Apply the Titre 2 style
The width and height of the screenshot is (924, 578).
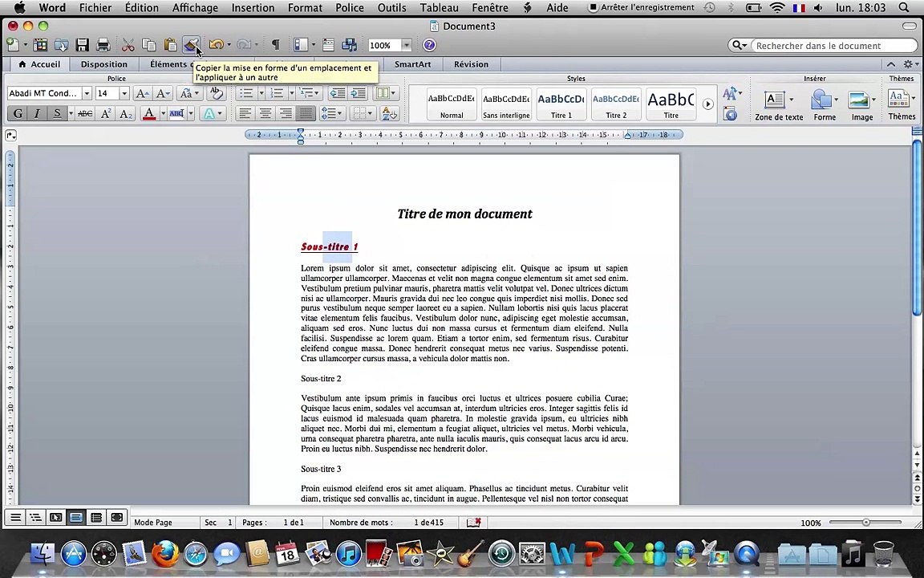[x=616, y=104]
